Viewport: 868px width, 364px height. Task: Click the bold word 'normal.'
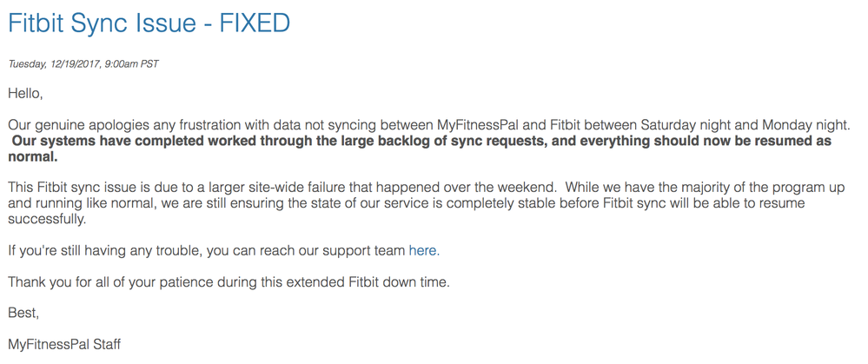point(33,157)
